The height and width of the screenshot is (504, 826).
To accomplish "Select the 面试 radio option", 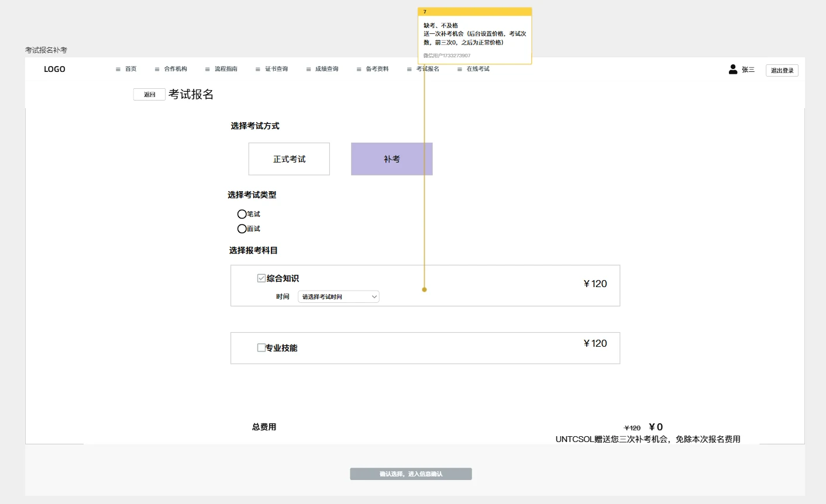I will pyautogui.click(x=242, y=229).
